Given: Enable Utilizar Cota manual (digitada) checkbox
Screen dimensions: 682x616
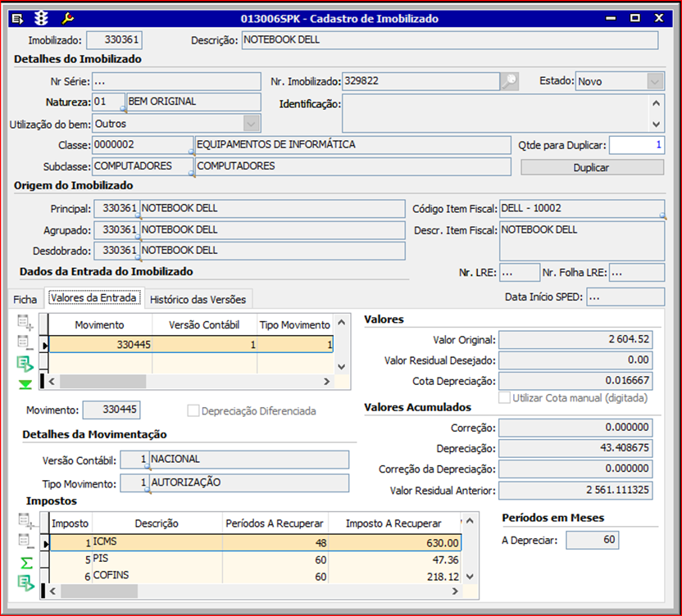Looking at the screenshot, I should 504,398.
